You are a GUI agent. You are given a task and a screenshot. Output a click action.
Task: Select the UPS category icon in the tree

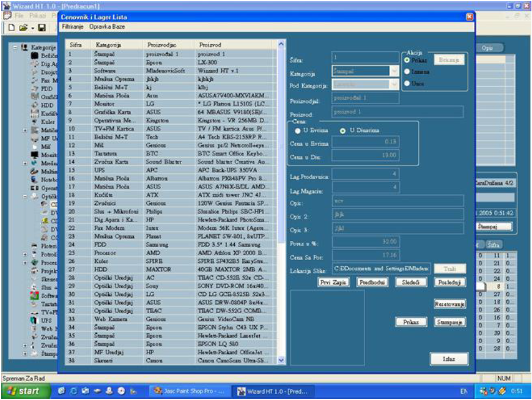(x=35, y=320)
